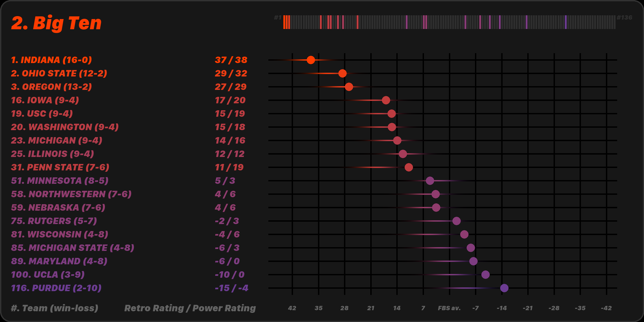Select the positive "14" axis label

pyautogui.click(x=397, y=308)
